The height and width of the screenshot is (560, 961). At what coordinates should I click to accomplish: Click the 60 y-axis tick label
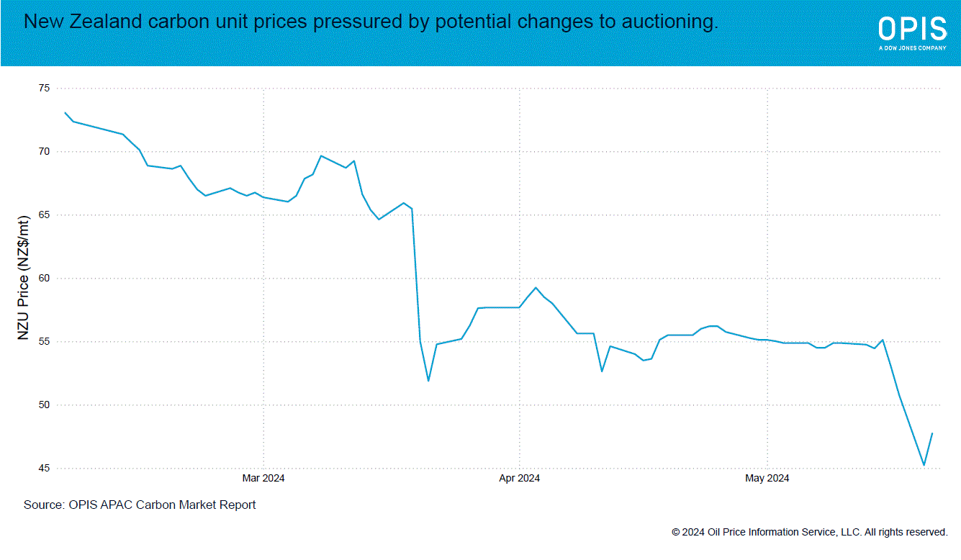tap(44, 278)
